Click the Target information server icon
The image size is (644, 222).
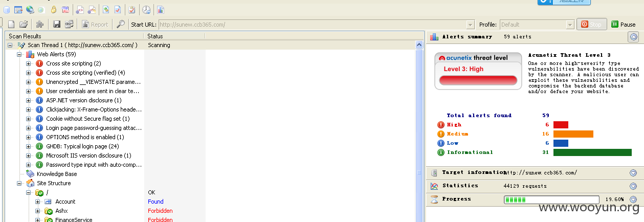click(x=434, y=173)
